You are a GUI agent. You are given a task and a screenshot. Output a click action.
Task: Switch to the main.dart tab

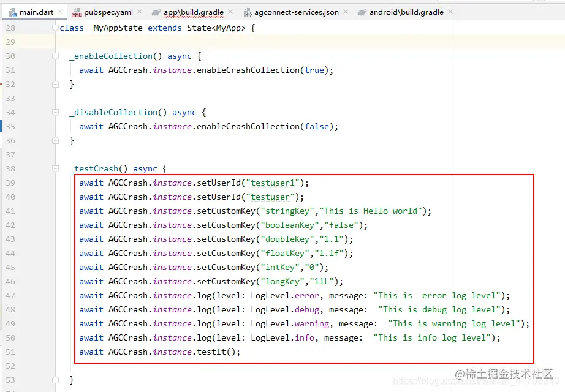(x=36, y=12)
